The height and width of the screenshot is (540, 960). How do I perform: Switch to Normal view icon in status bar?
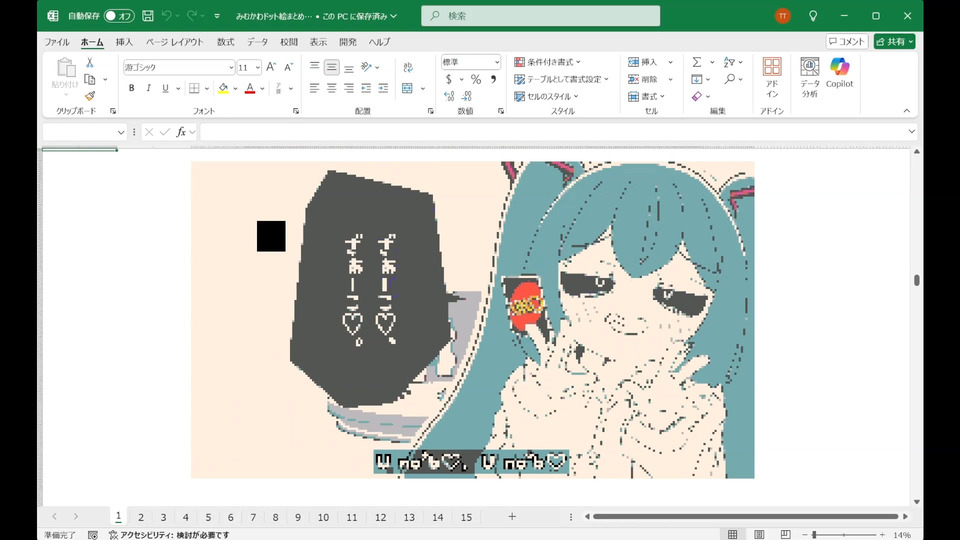(732, 534)
